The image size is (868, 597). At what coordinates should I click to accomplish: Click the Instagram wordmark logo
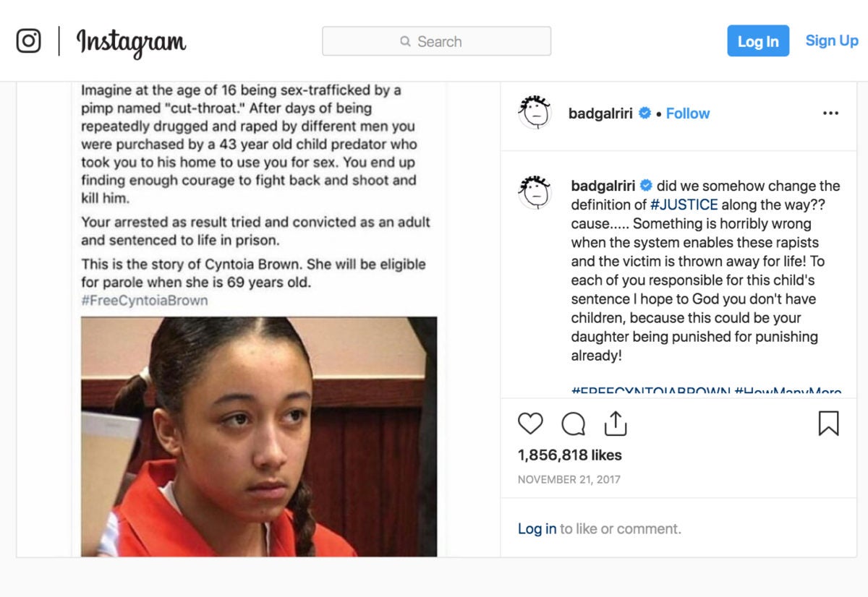click(x=131, y=43)
